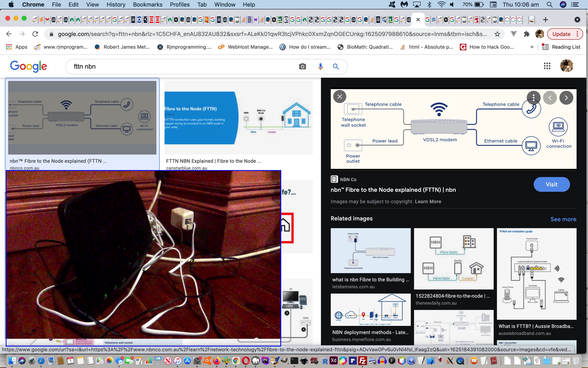588x368 pixels.
Task: Open the Bookmarks menu
Action: [147, 5]
